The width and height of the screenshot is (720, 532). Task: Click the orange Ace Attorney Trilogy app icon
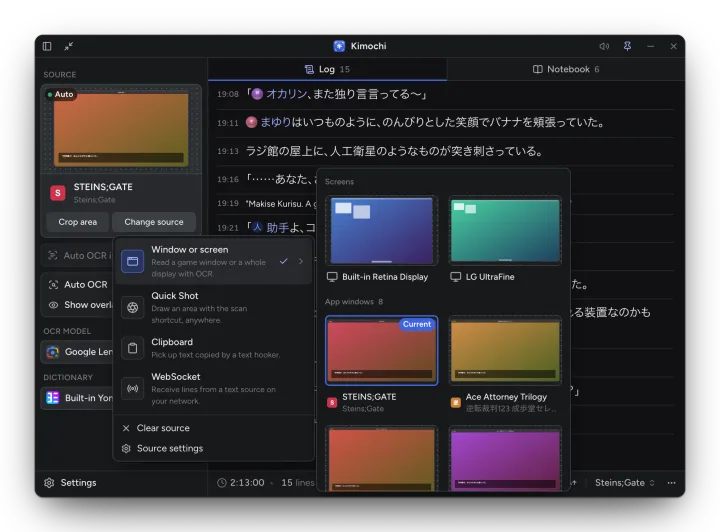(x=456, y=403)
